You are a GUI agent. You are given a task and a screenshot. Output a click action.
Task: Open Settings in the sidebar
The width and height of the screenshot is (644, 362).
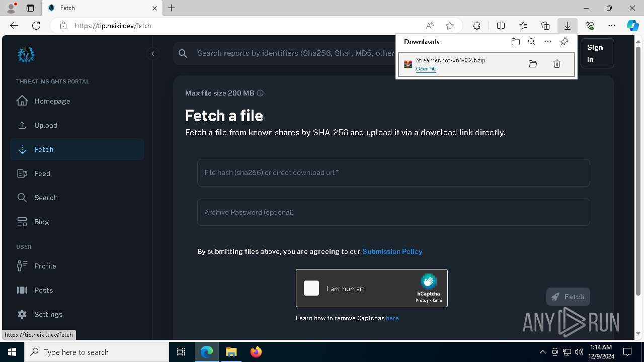tap(77, 314)
